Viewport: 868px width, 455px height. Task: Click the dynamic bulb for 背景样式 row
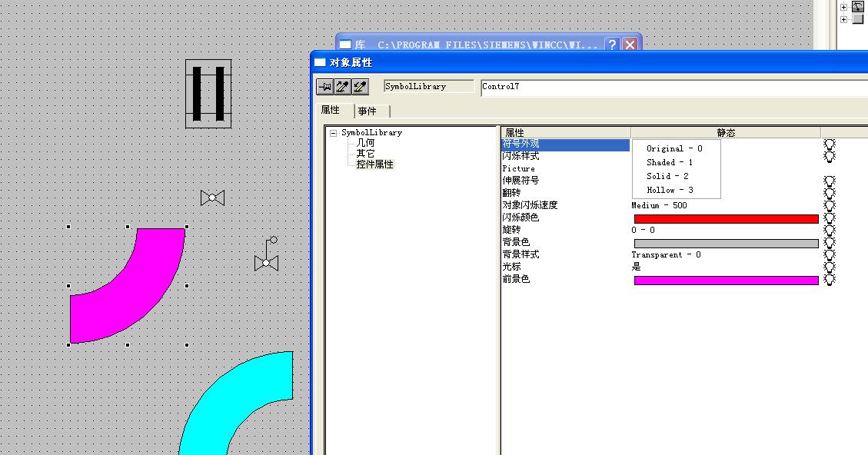[x=830, y=254]
